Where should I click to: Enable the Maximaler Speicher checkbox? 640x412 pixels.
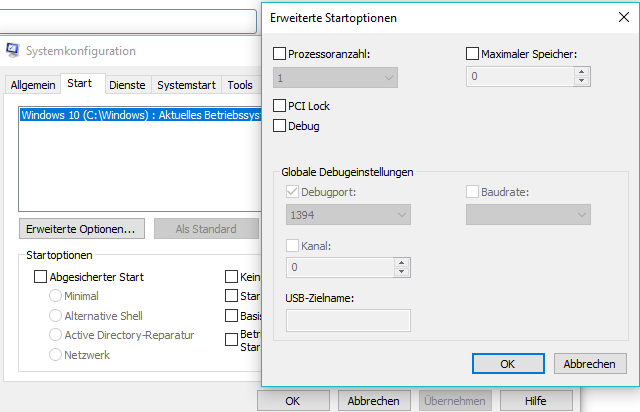[472, 53]
